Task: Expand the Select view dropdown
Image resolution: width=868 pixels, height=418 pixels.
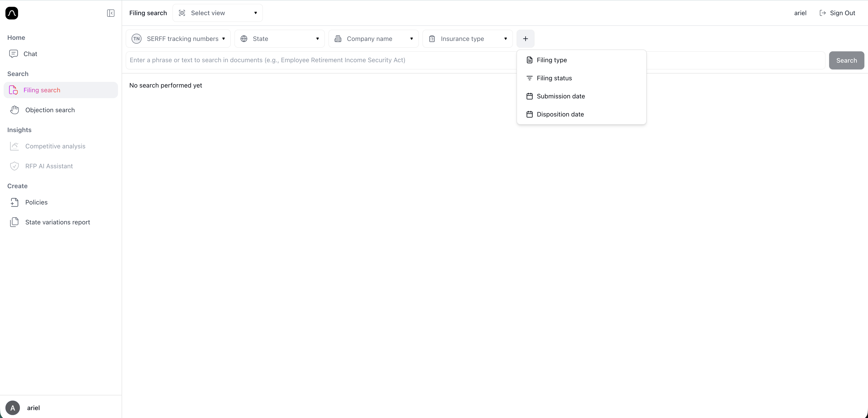Action: pyautogui.click(x=218, y=13)
